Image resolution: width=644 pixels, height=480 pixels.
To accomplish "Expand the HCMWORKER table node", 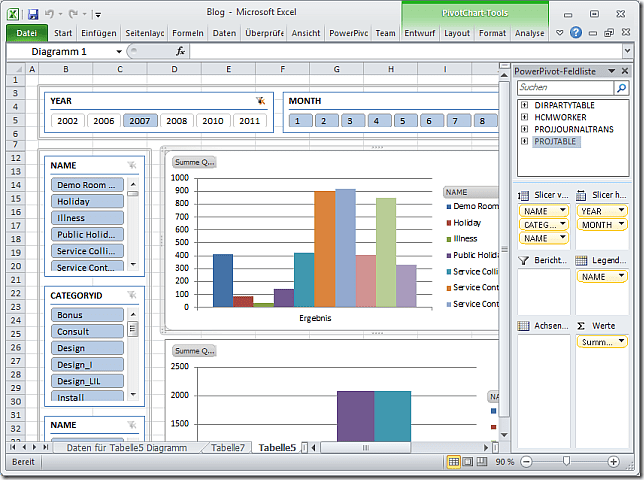I will click(x=524, y=117).
